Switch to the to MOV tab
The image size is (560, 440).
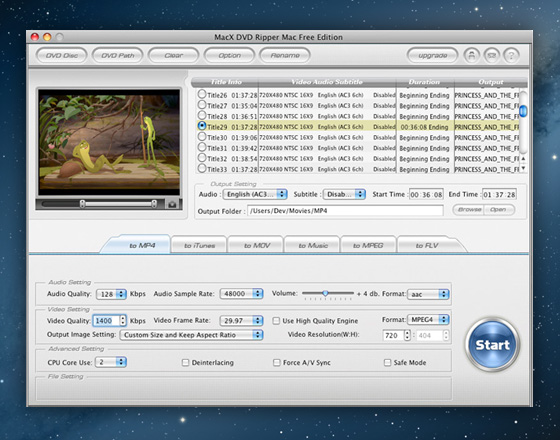256,245
